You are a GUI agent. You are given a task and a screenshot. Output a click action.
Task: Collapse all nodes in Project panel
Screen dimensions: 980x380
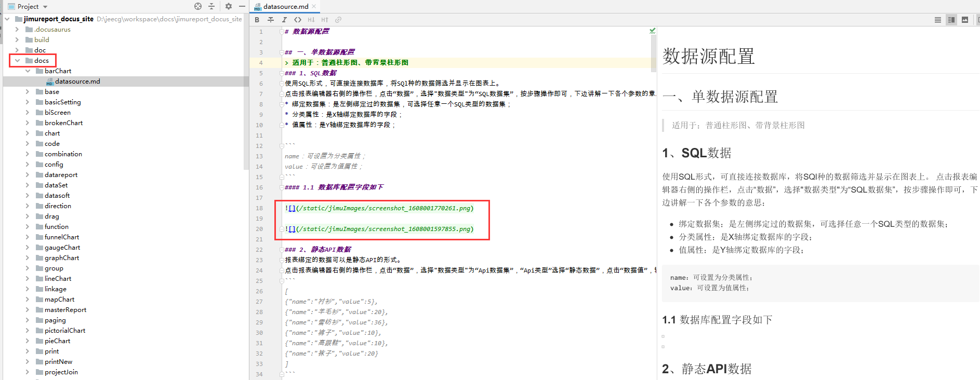pyautogui.click(x=211, y=6)
